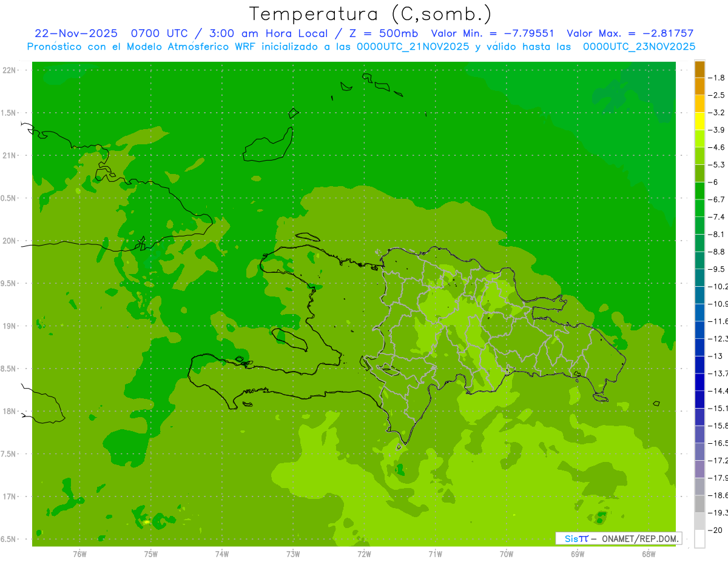
Task: Select legend swatch between -3.9 and -4.6
Action: (699, 139)
